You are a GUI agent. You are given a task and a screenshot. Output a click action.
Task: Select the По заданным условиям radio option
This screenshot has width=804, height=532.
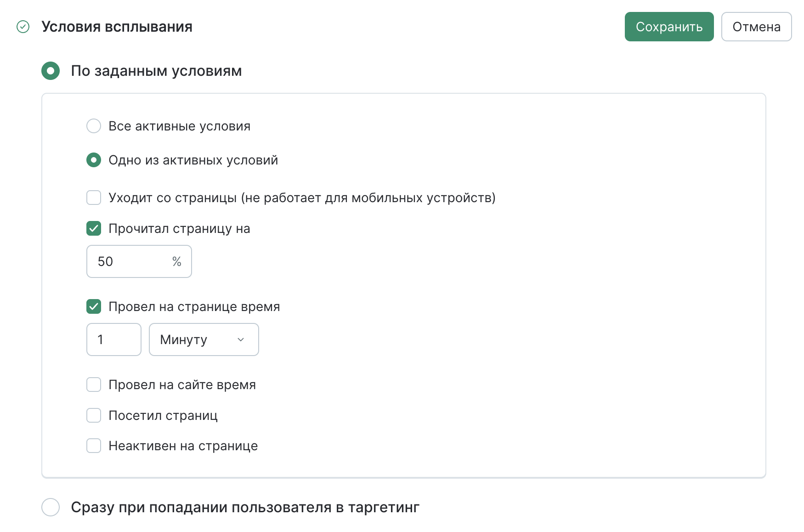(51, 71)
